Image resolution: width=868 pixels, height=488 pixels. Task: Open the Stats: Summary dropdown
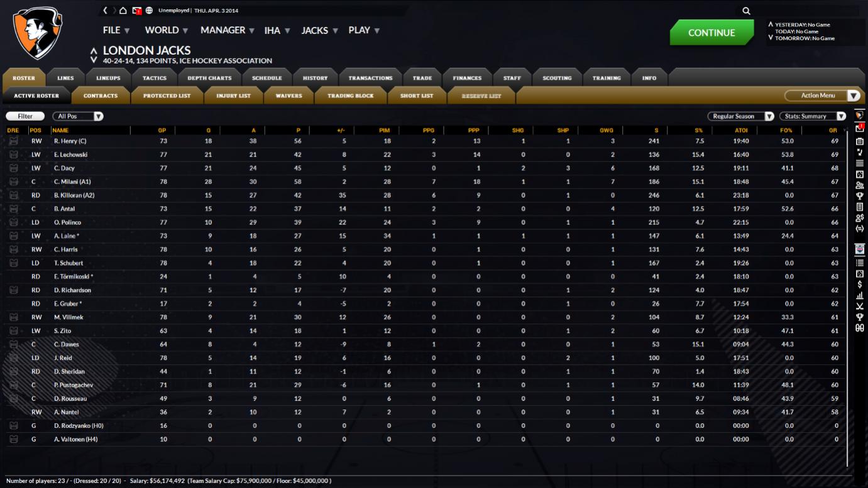coord(813,116)
